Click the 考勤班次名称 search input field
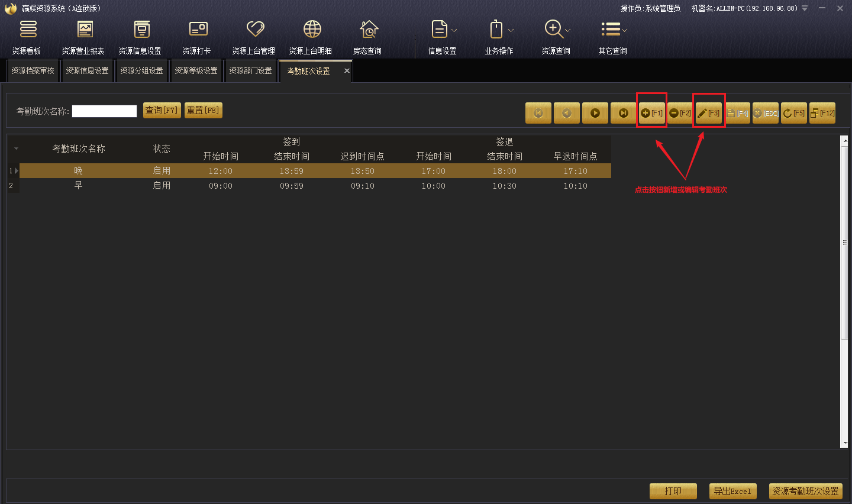Screen dimensions: 852x504 tap(105, 111)
